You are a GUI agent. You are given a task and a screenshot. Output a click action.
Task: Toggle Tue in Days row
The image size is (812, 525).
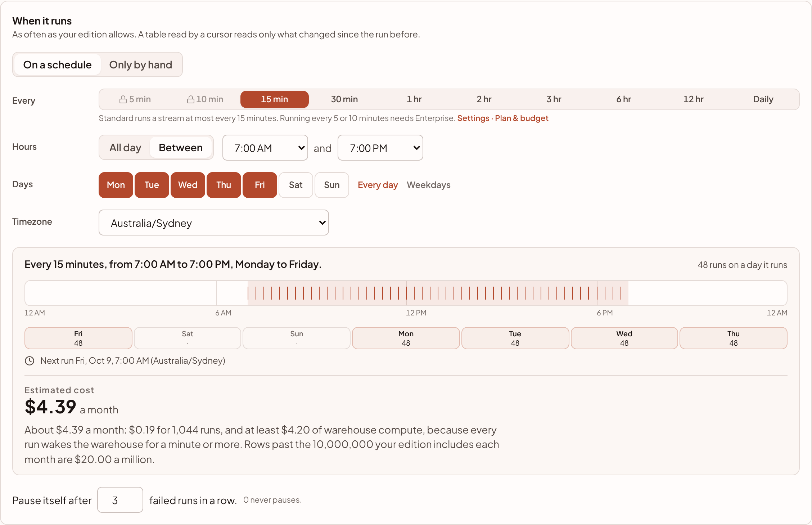tap(152, 185)
